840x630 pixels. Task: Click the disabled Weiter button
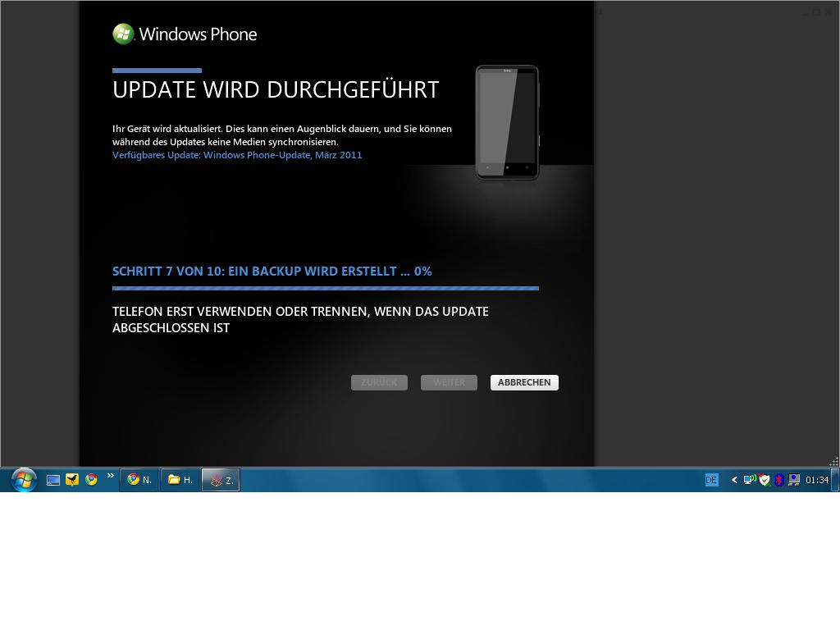pos(449,382)
